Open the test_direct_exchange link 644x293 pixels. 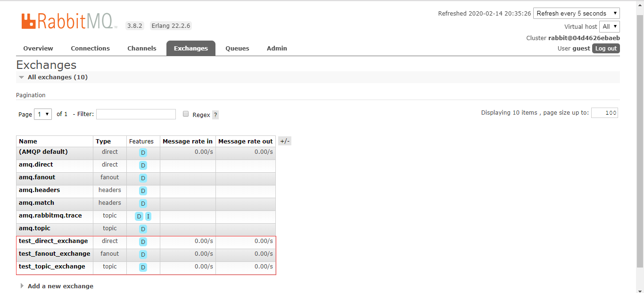tap(53, 241)
